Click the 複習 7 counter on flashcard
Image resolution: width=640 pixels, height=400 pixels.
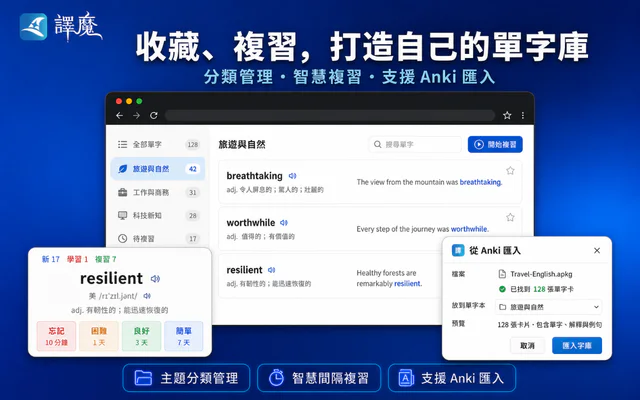pyautogui.click(x=106, y=259)
